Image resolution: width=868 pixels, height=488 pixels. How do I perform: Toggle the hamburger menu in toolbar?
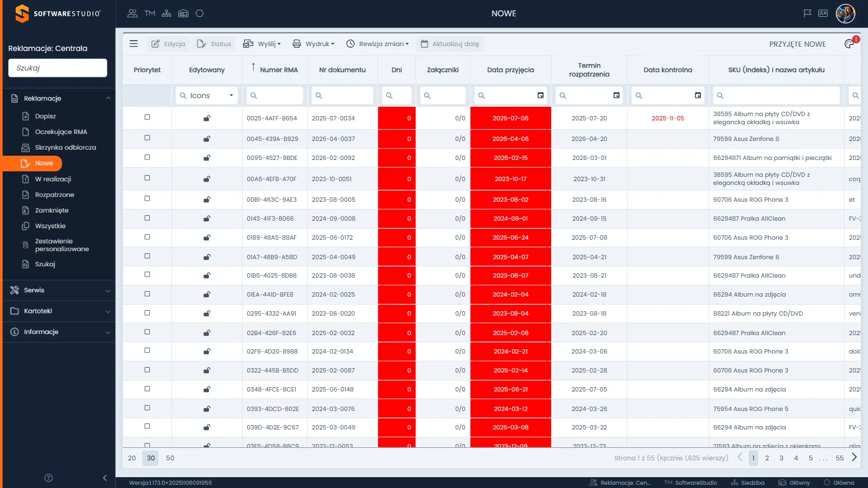pos(133,44)
